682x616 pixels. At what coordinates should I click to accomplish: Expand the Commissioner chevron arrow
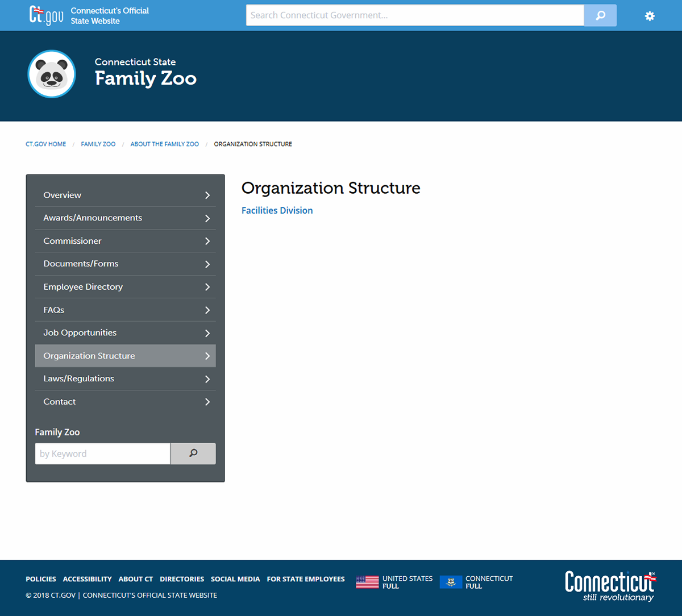coord(207,242)
